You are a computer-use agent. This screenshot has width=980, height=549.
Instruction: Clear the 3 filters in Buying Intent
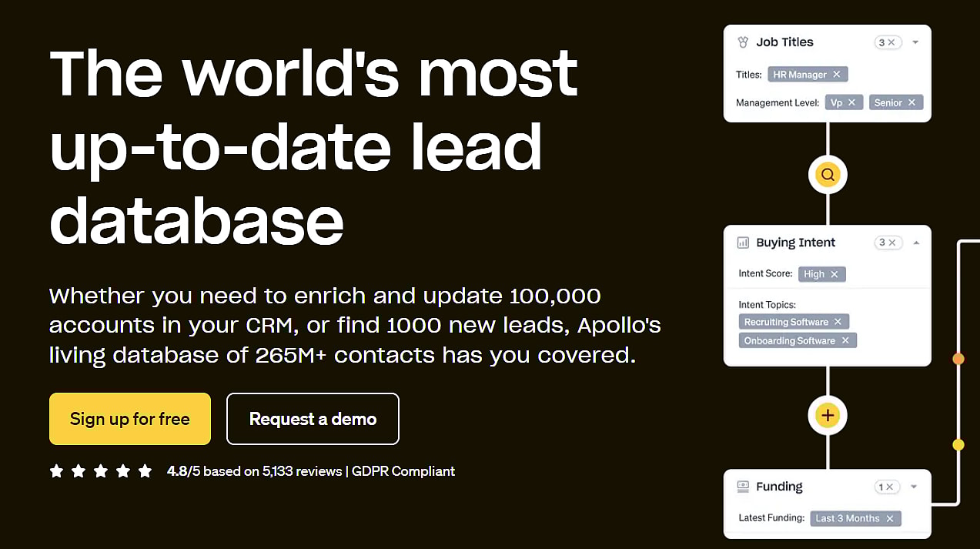pos(891,243)
